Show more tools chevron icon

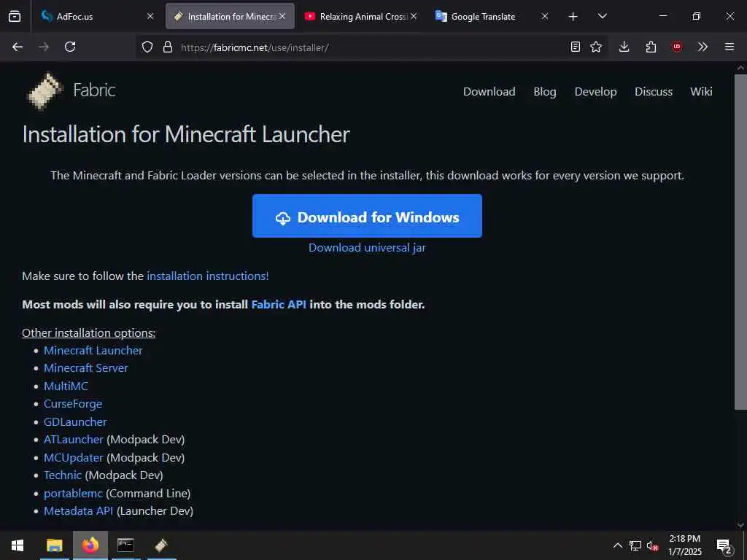click(703, 47)
